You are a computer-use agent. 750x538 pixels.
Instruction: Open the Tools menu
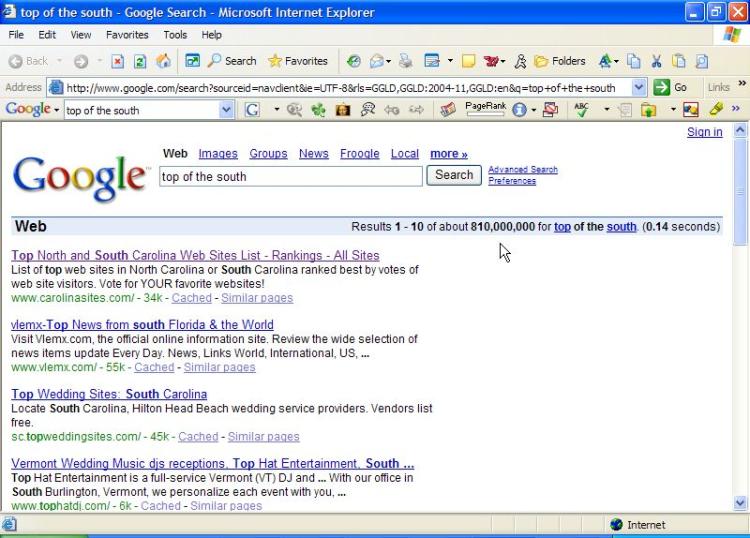175,35
